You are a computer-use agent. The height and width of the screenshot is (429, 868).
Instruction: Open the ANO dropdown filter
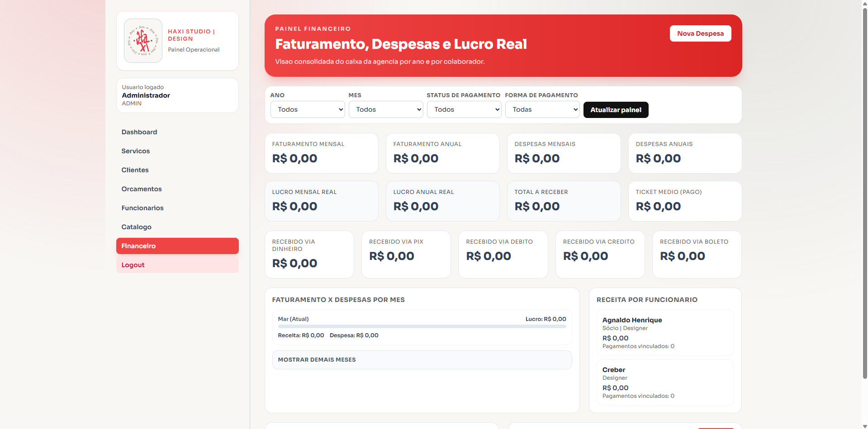307,109
